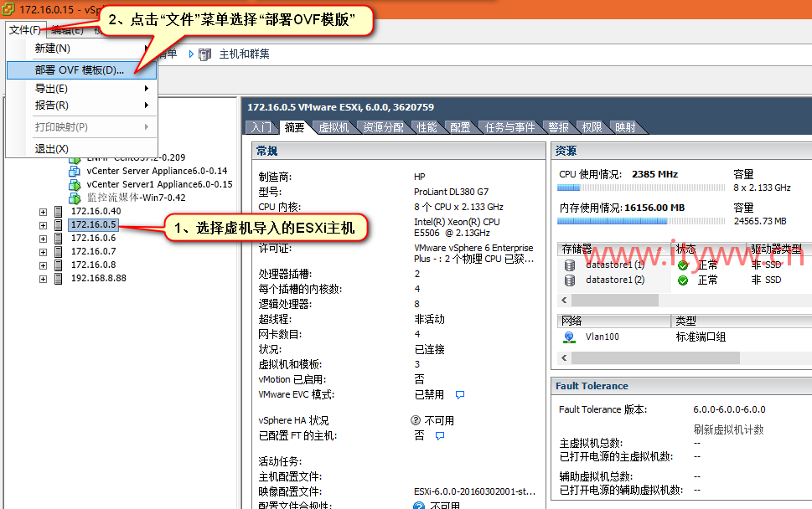Click the 172.16.0.5 host server icon
The image size is (812, 509).
coord(59,225)
